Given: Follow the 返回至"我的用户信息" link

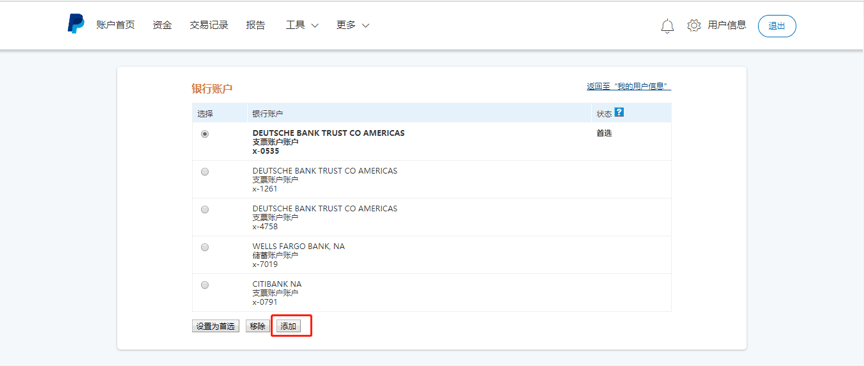Looking at the screenshot, I should tap(629, 87).
